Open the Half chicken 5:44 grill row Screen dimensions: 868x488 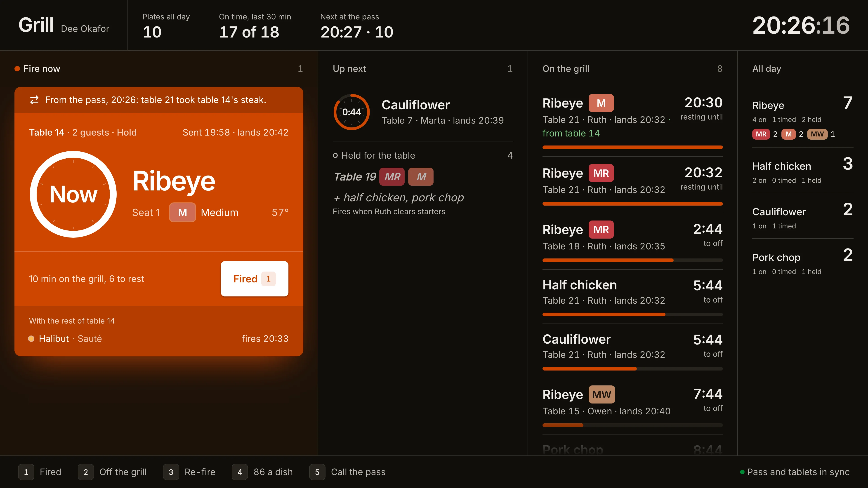click(x=632, y=297)
